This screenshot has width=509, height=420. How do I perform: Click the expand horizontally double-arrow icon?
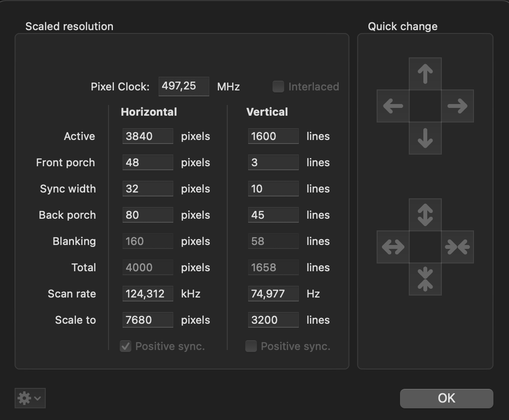point(393,247)
